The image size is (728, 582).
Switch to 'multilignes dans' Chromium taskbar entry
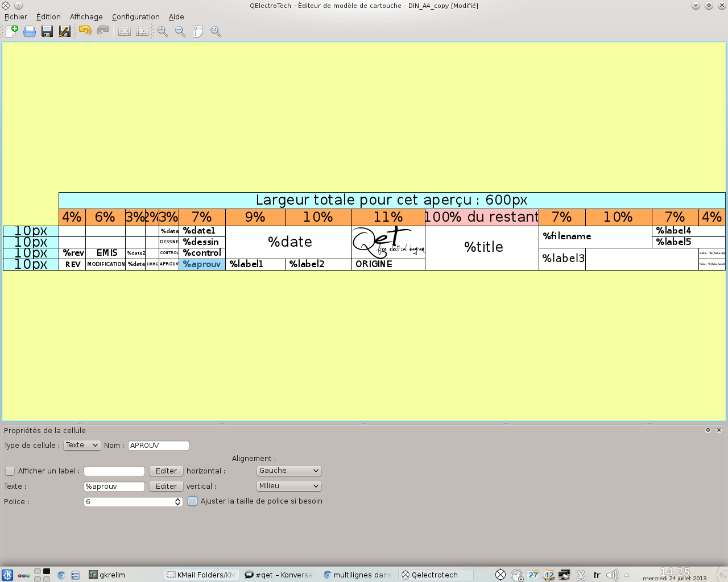pos(358,575)
